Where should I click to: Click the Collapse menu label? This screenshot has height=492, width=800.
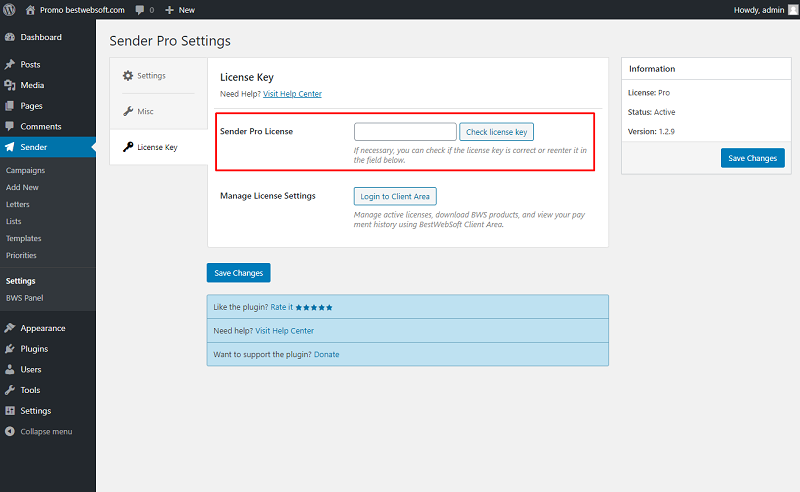(x=46, y=431)
